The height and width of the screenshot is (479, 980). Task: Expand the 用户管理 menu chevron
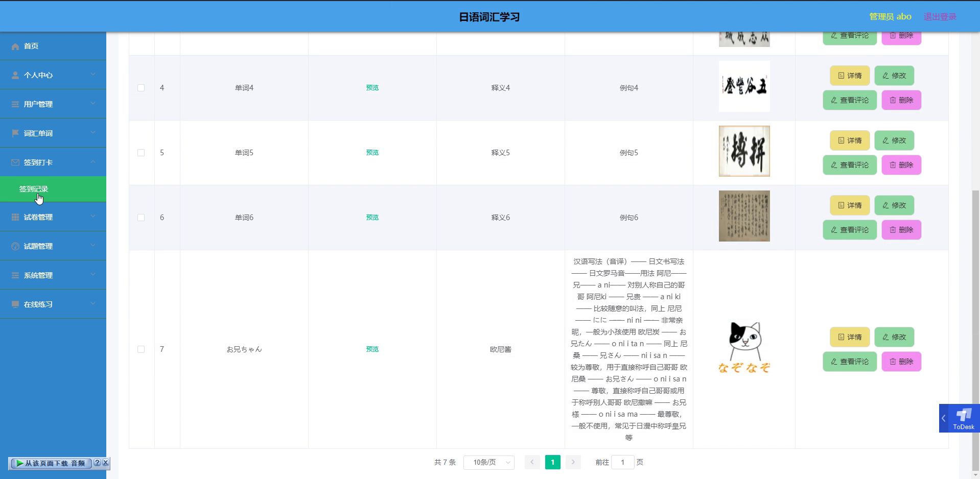(93, 104)
